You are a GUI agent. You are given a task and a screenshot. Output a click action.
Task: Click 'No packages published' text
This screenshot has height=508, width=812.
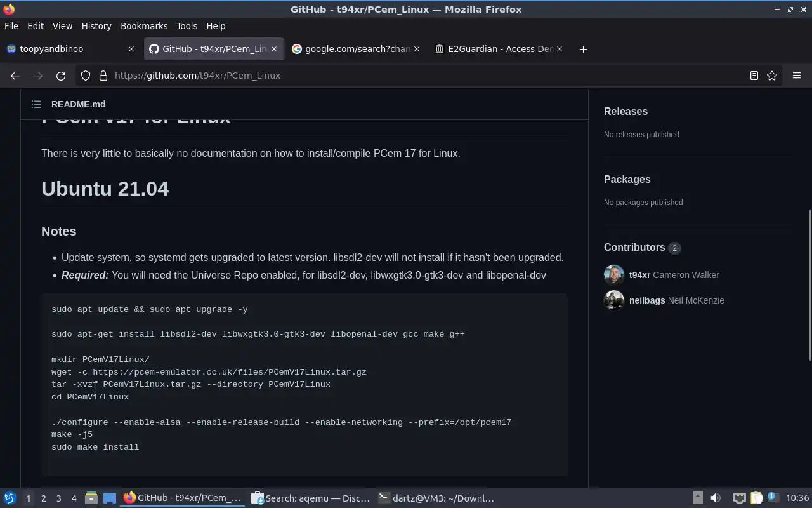click(x=643, y=203)
